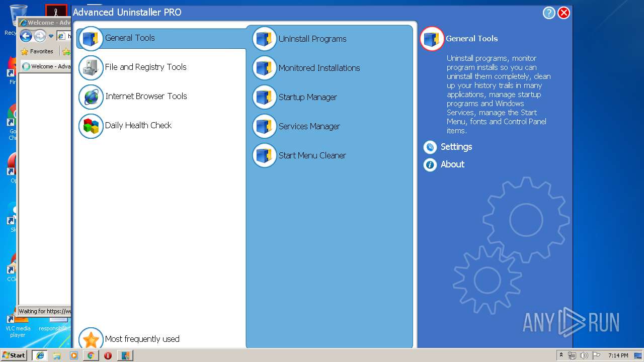Click the Startup Manager icon

pos(265,97)
